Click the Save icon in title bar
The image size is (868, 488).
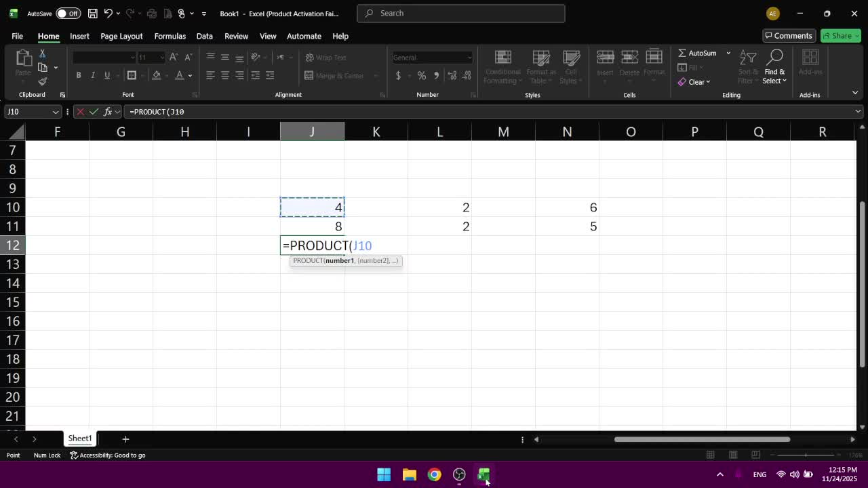93,14
